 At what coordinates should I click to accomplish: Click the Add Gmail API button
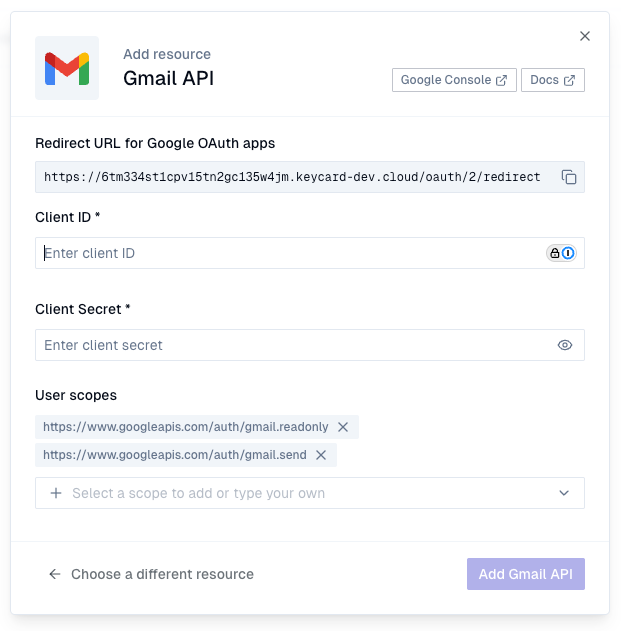coord(526,574)
